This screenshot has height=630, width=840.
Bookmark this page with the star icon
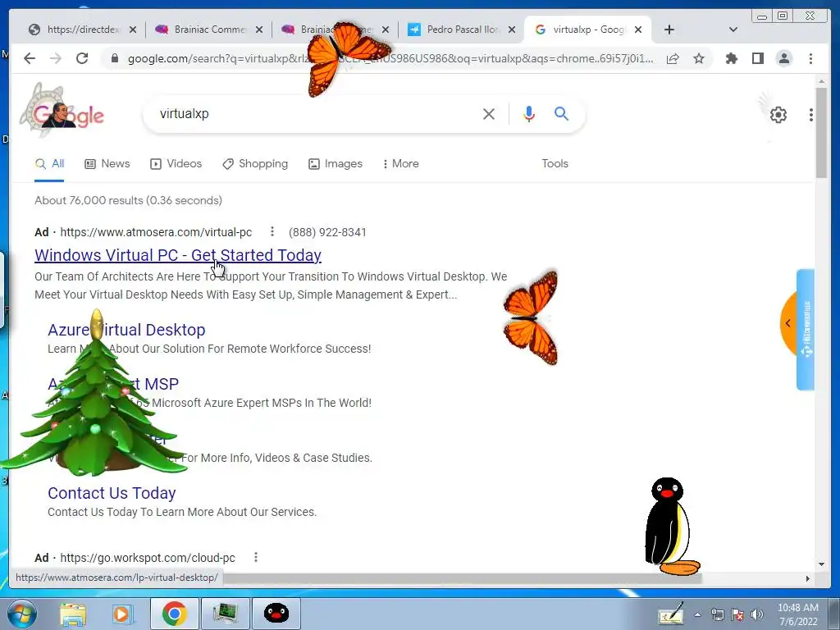[x=699, y=58]
